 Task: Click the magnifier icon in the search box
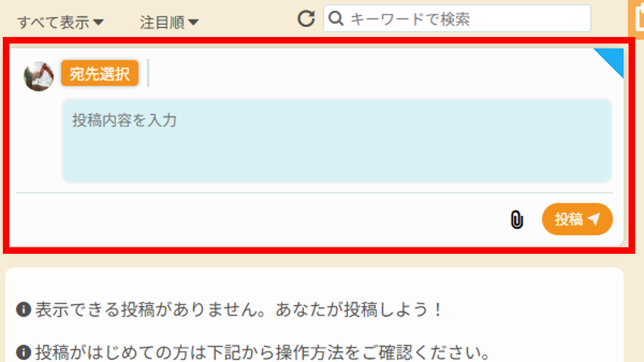tap(336, 19)
